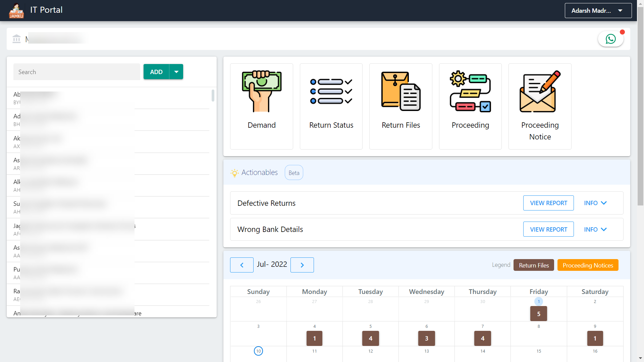Open the Proceeding workflow icon
This screenshot has height=362, width=644.
470,92
